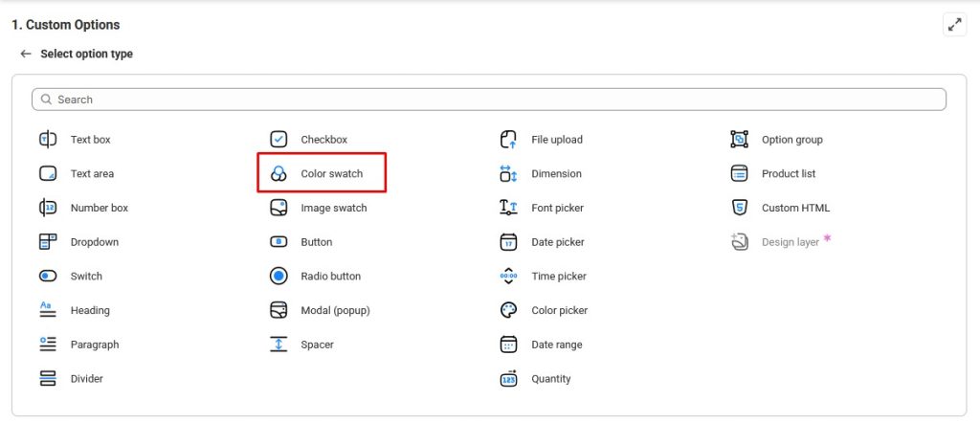
Task: Click the Font picker icon
Action: click(x=509, y=208)
